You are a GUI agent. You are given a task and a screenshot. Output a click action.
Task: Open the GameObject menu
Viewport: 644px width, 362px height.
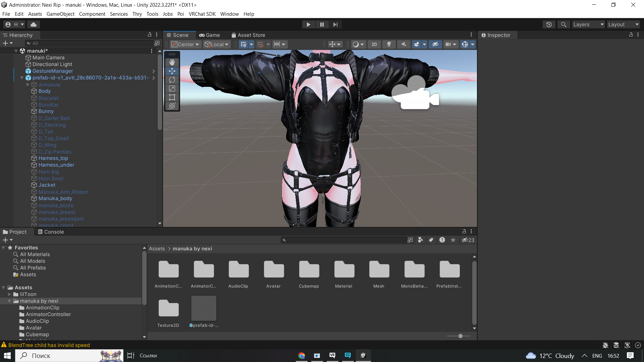[x=60, y=14]
